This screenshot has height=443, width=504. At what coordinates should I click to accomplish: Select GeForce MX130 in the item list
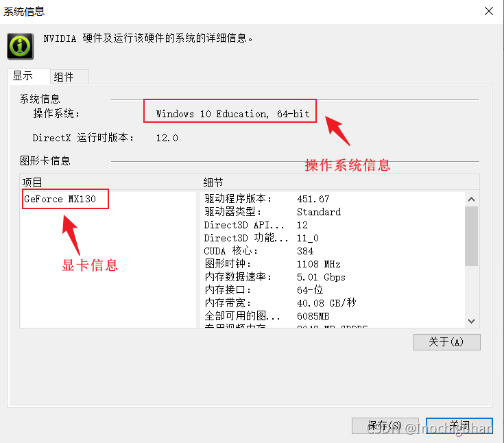pos(60,199)
